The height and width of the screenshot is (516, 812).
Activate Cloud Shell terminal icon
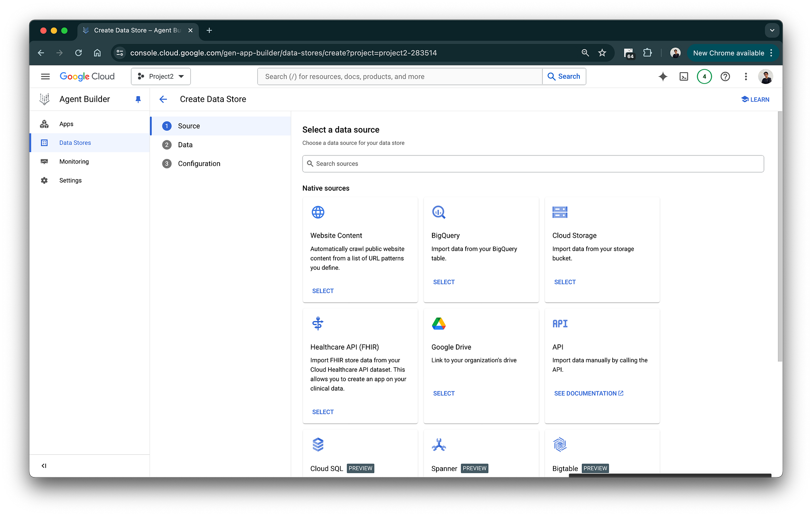tap(684, 76)
